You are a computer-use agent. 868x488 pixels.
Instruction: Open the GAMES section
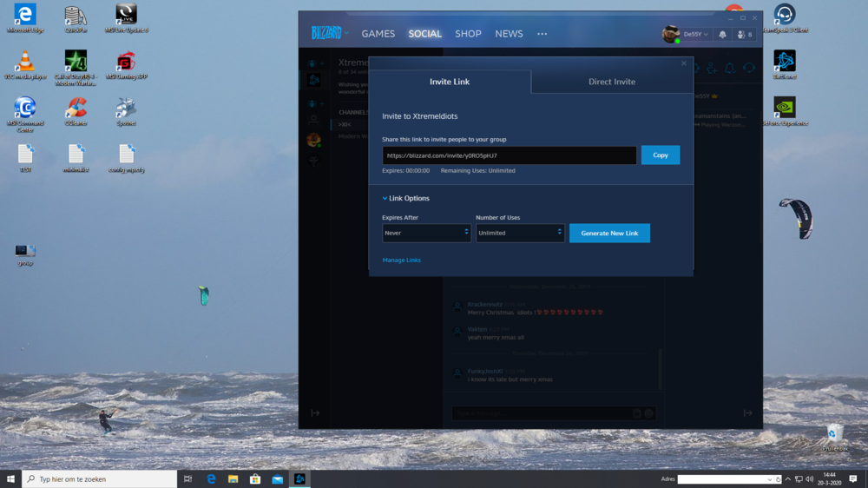click(378, 34)
